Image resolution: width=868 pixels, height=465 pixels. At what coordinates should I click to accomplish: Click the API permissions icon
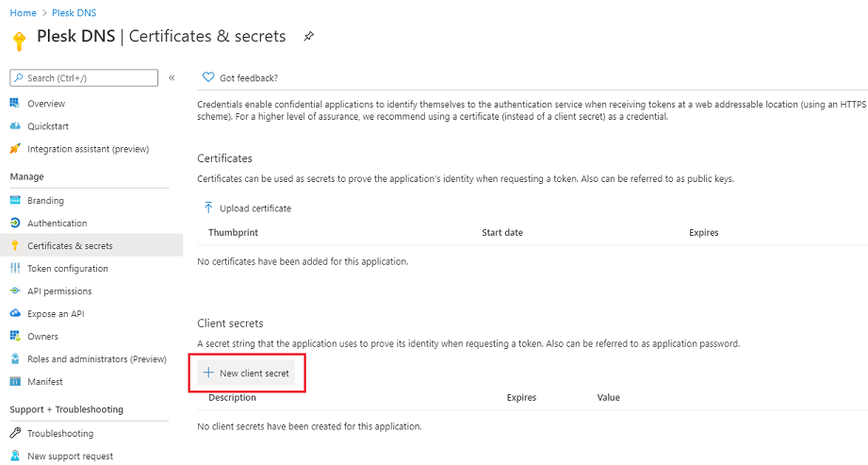pos(15,291)
